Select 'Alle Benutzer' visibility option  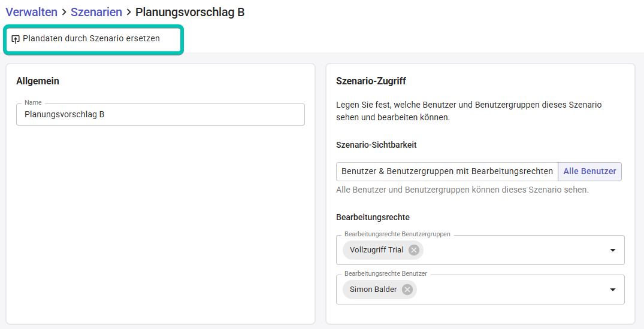click(589, 172)
